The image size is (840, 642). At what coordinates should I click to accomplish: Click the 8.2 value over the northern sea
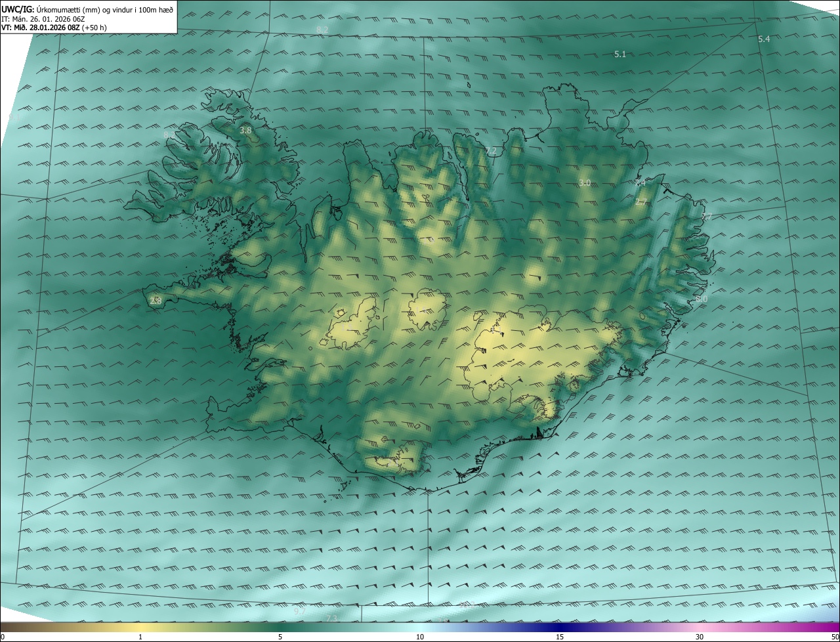coord(322,30)
